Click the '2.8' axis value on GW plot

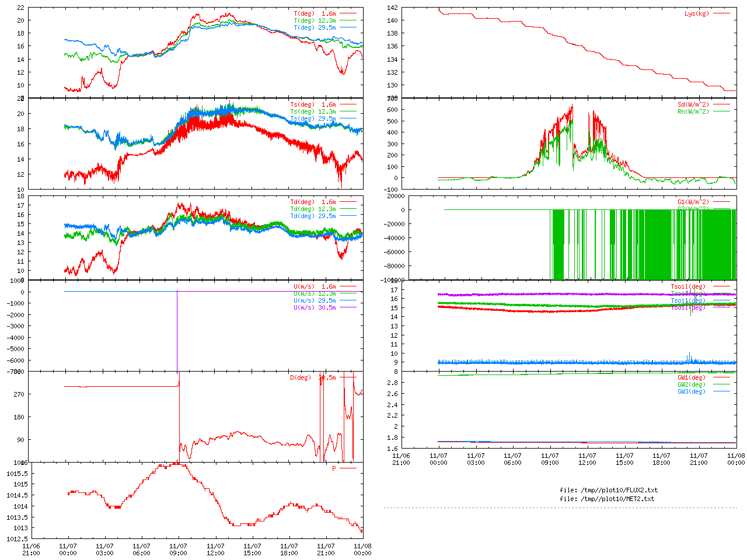[x=392, y=383]
